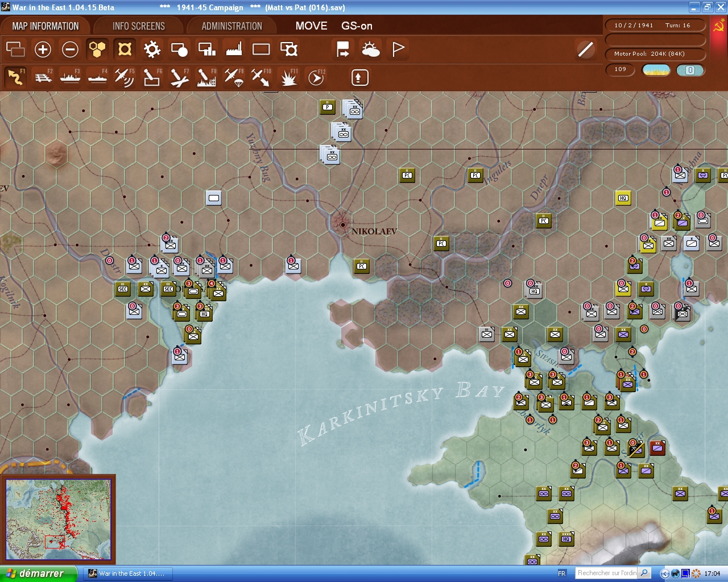Viewport: 728px width, 582px height.
Task: Select Bomb Airfield mode (F7)
Action: click(x=179, y=77)
